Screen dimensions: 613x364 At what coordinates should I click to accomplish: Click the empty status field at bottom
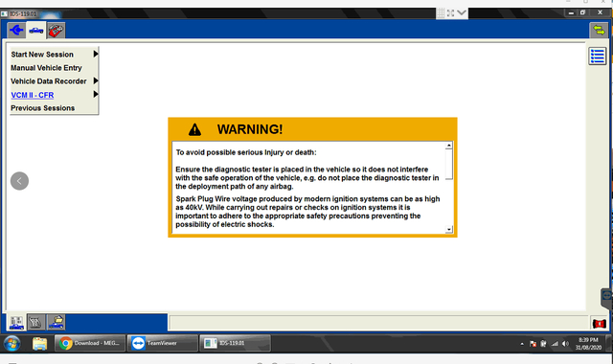(x=378, y=323)
